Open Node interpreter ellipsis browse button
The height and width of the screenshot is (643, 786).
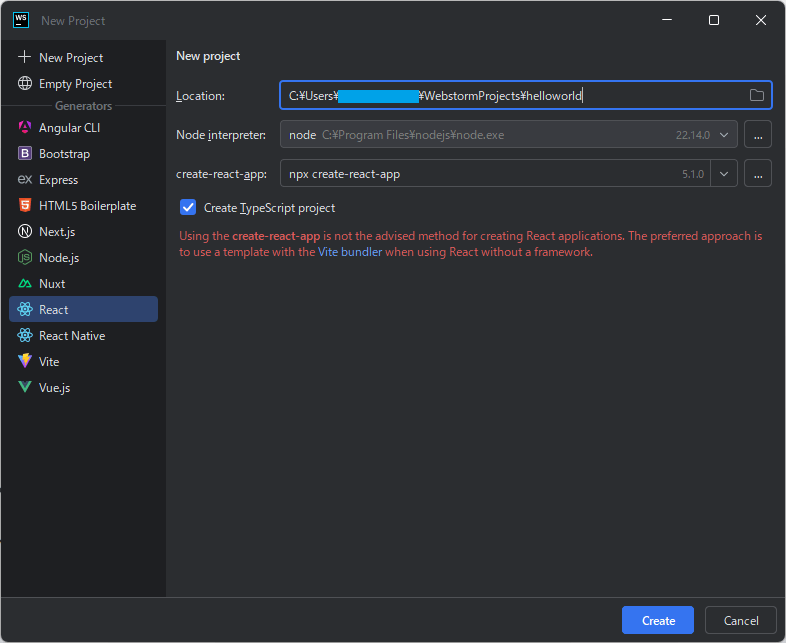[757, 134]
